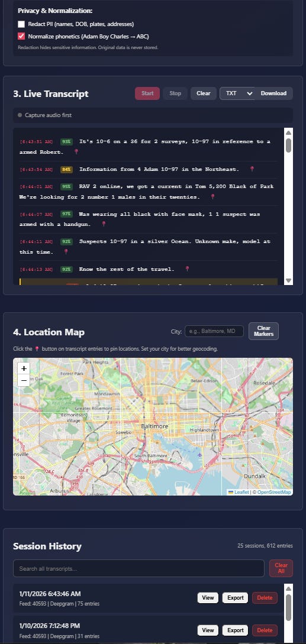
Task: Export the 1/10/2026 7:12:48 PM session
Action: click(236, 630)
